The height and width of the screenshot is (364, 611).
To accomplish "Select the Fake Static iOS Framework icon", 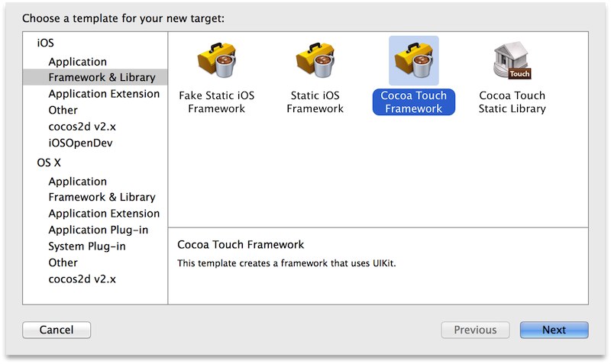I will tap(217, 61).
